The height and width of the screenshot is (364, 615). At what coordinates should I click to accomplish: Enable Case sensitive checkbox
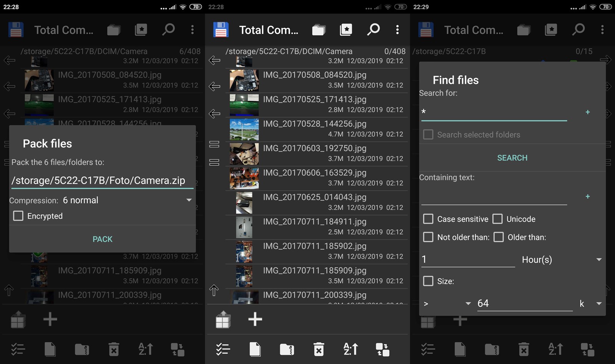coord(428,219)
